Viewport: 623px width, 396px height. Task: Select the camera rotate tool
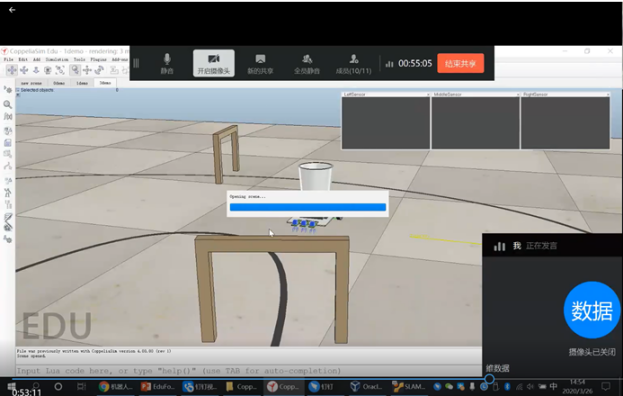24,70
